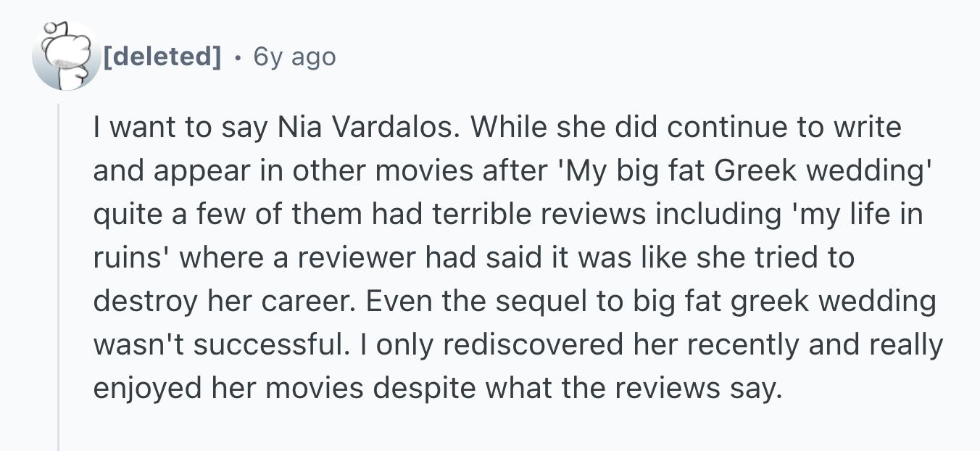Click the dot separator before '6y ago'
Screen dimensions: 980x451
point(238,57)
